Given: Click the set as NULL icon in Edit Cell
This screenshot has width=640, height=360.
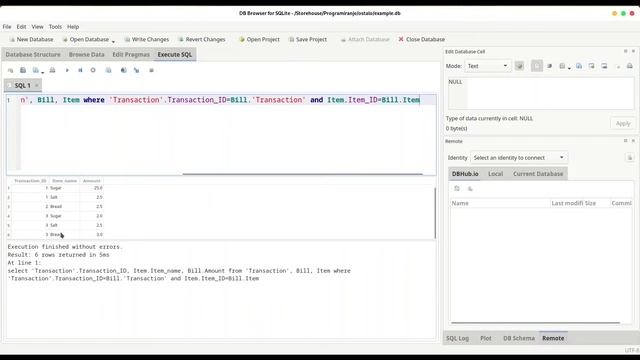Looking at the screenshot, I should click(604, 66).
